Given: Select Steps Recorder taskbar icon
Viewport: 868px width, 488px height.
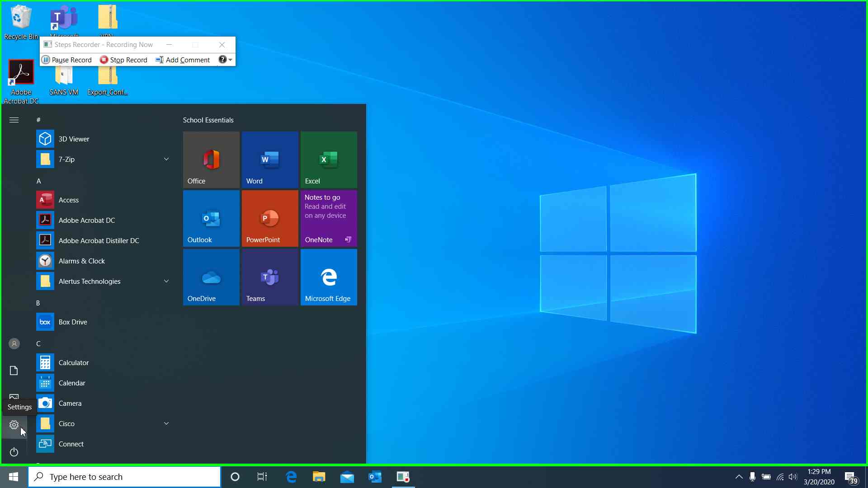Looking at the screenshot, I should (403, 477).
